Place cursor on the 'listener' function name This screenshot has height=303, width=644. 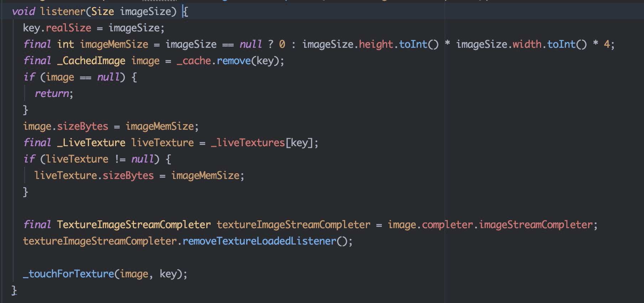coord(63,11)
